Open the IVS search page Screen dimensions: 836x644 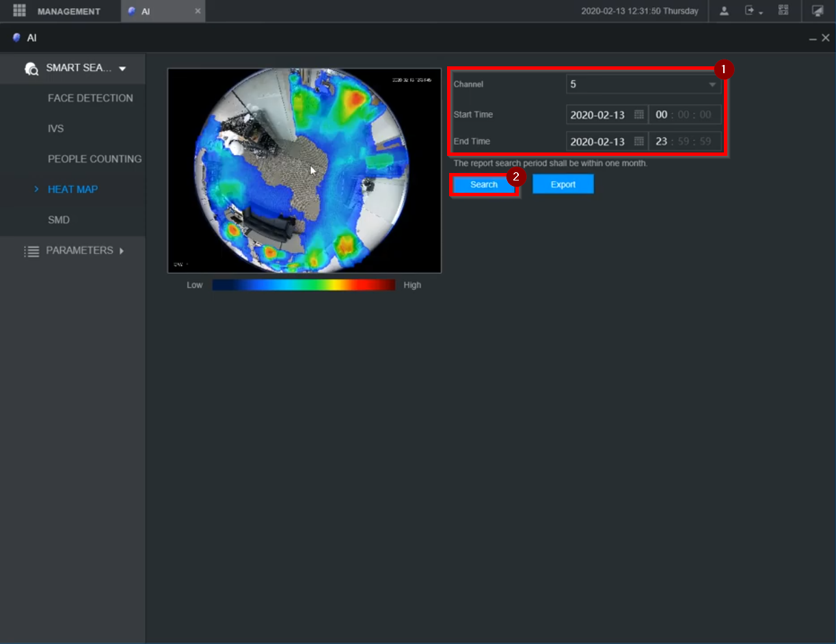point(56,129)
